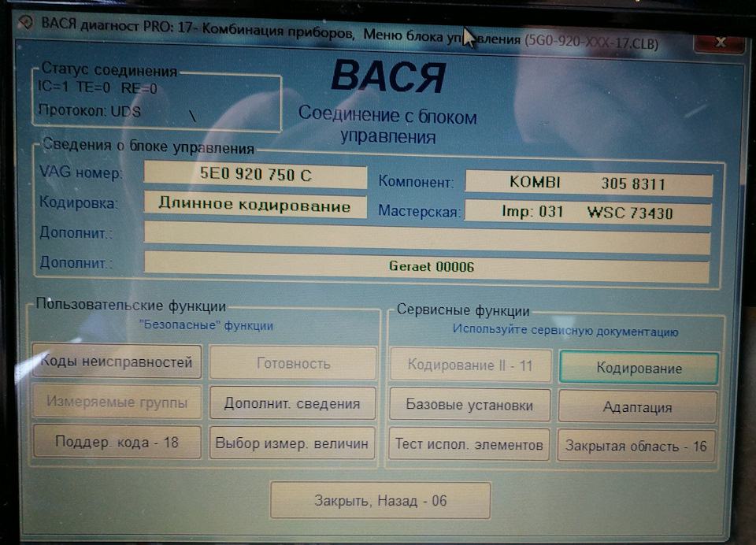The image size is (756, 545).
Task: Click Закрыть, Назад - 06 to go back
Action: [380, 500]
